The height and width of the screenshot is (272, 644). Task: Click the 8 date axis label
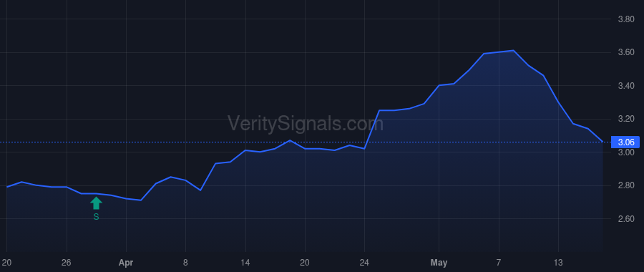coord(185,263)
